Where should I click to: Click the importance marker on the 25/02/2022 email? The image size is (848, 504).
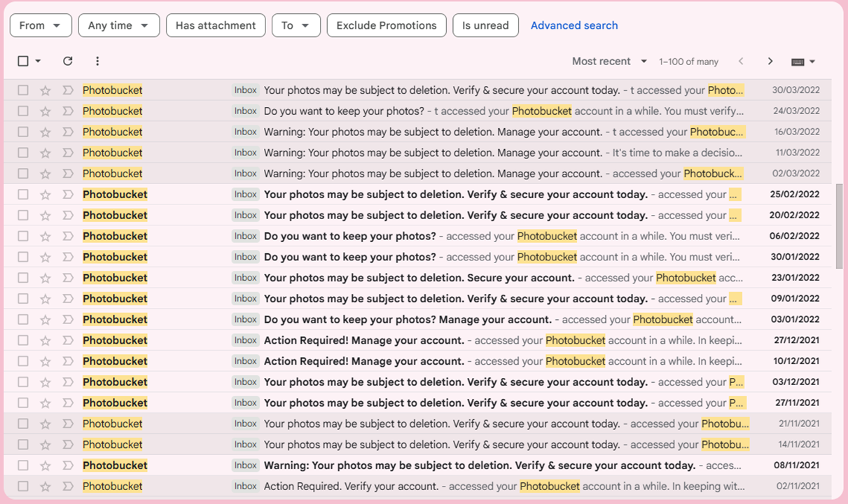(x=67, y=194)
